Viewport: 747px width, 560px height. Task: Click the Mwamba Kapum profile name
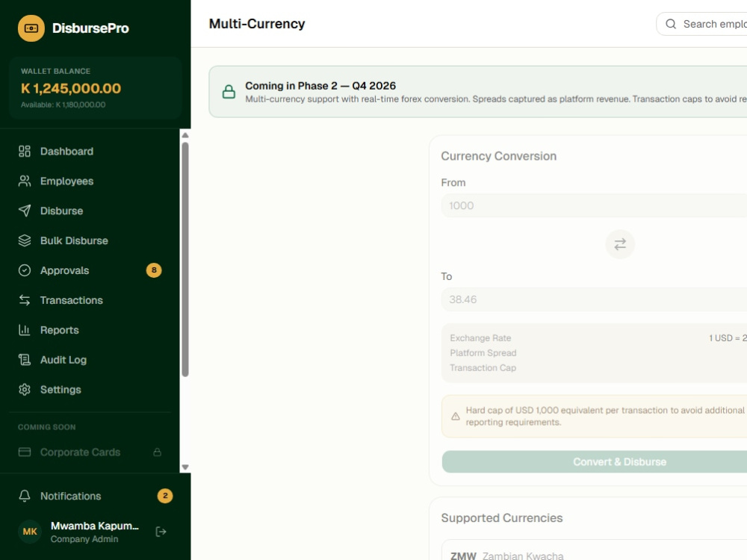[94, 526]
